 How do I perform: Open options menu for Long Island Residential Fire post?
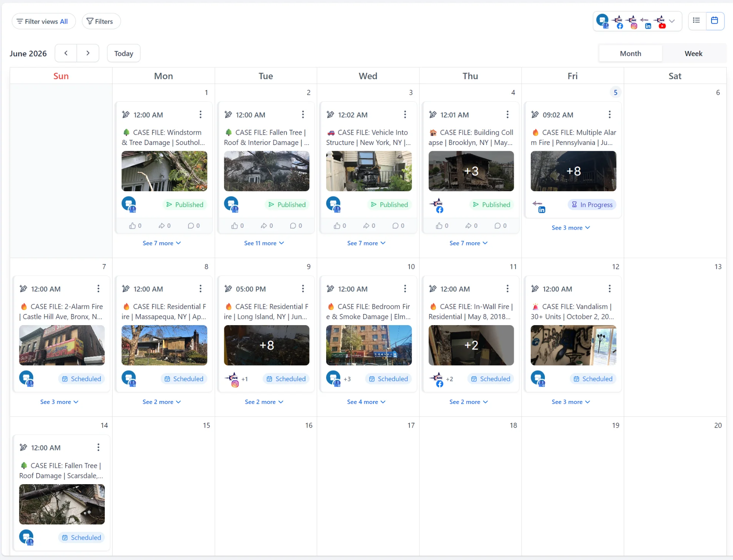click(x=303, y=289)
